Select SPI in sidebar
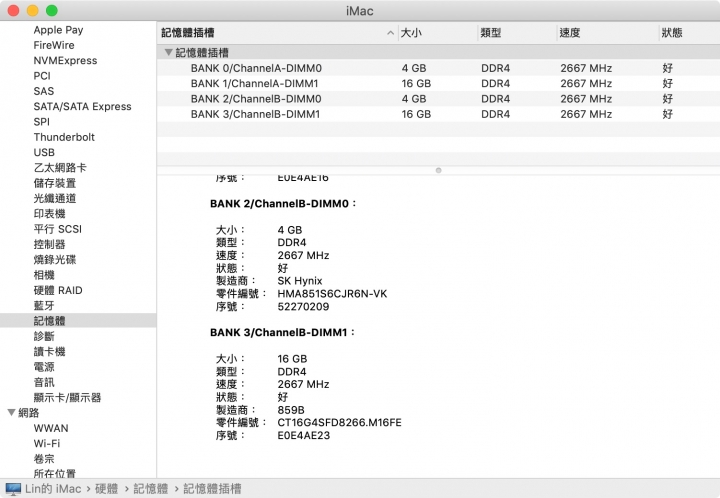The image size is (720, 498). point(41,122)
